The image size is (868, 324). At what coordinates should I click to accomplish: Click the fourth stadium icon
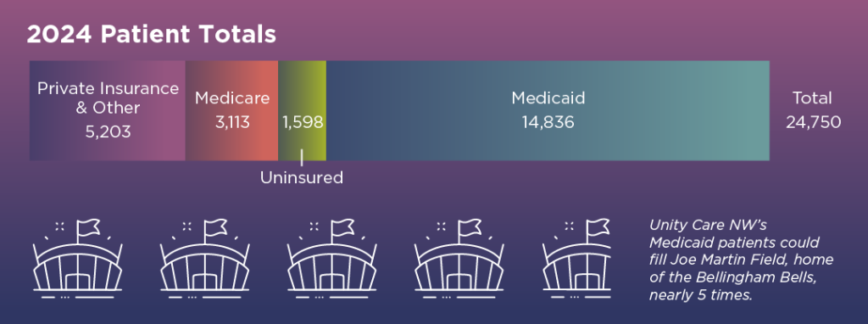(x=459, y=260)
